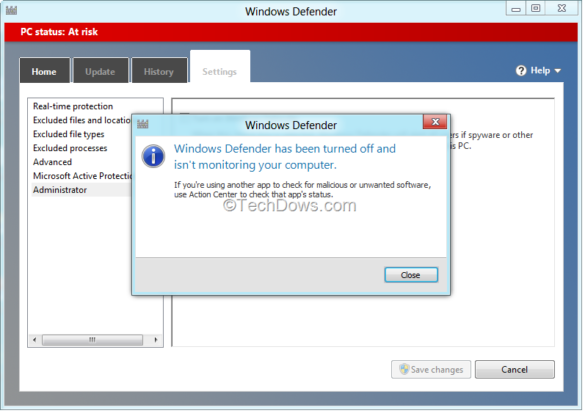Open Excluded processes setting
Viewport: 585px width, 413px height.
71,148
